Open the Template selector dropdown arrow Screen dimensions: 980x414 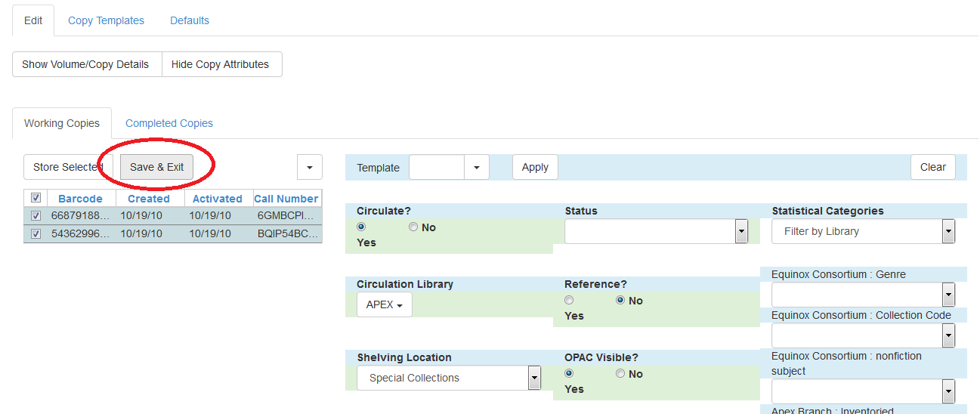point(476,167)
